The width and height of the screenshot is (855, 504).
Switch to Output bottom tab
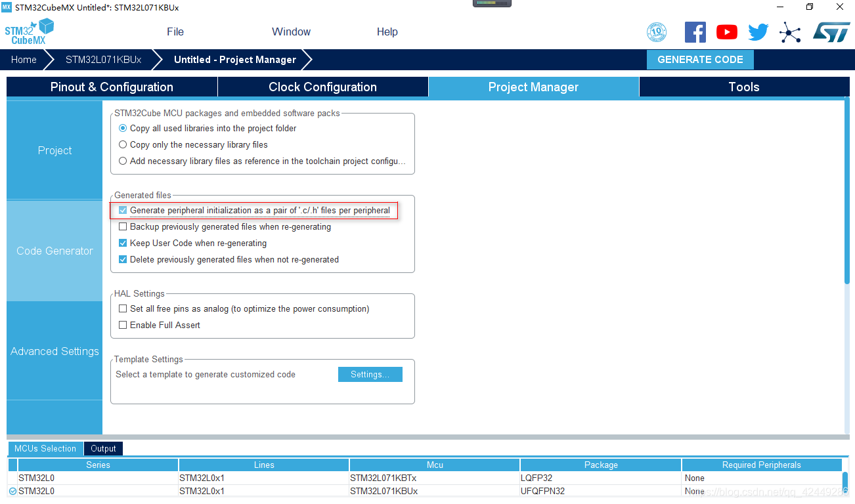pyautogui.click(x=103, y=449)
